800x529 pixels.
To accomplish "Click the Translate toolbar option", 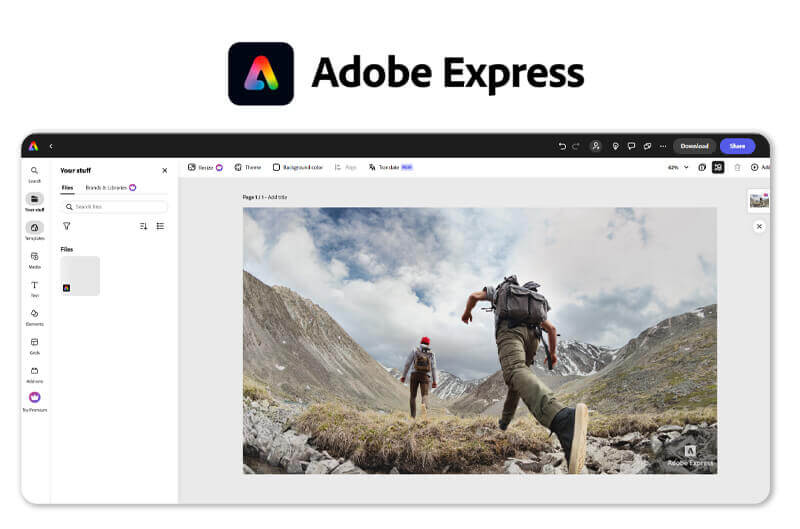I will [x=390, y=167].
